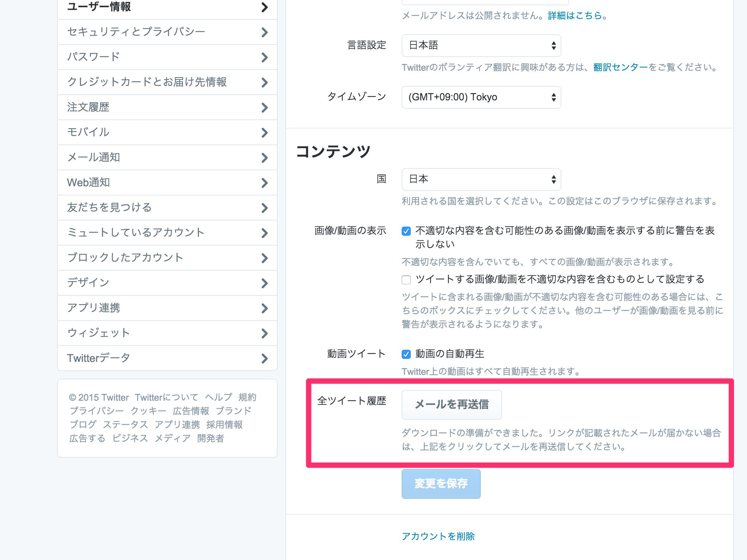The width and height of the screenshot is (747, 560).
Task: Click chevron arrow beside パスワード
Action: coord(265,57)
